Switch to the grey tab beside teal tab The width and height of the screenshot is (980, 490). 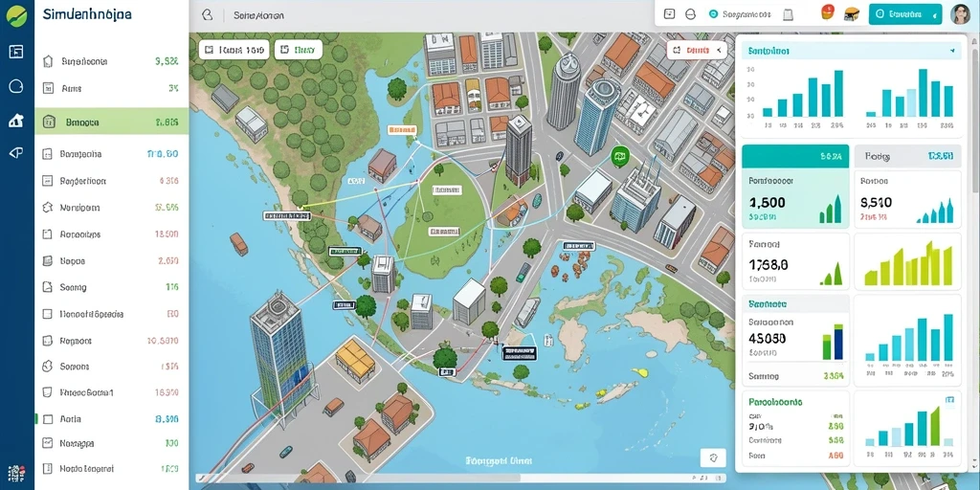click(907, 156)
